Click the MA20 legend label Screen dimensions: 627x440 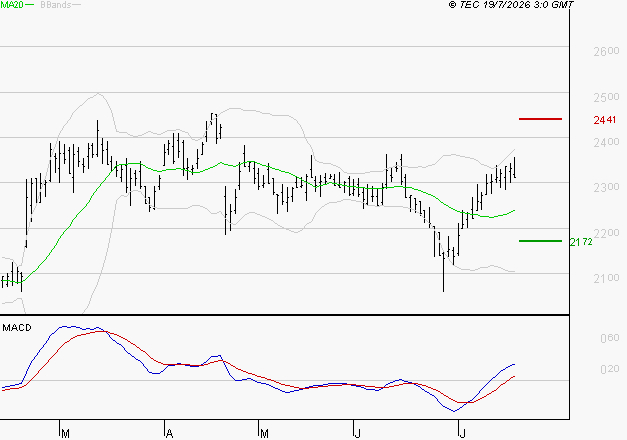(12, 5)
